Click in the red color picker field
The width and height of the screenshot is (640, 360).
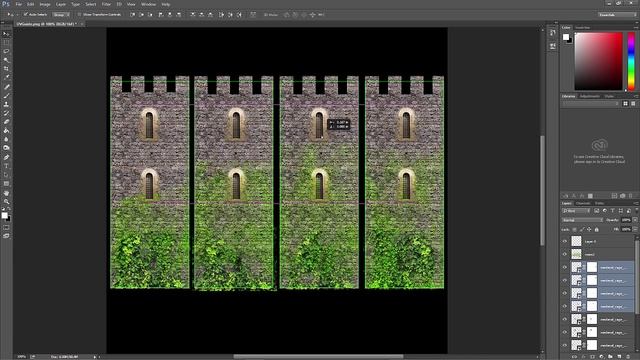click(599, 61)
